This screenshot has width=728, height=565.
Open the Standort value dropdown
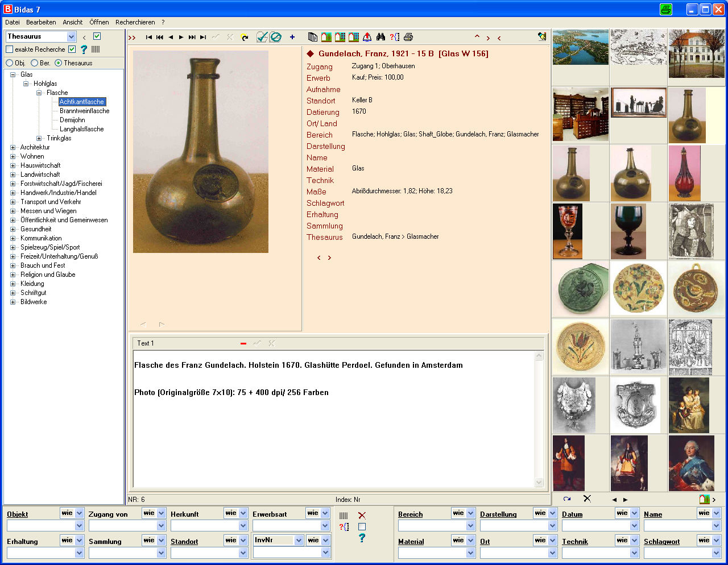[243, 552]
